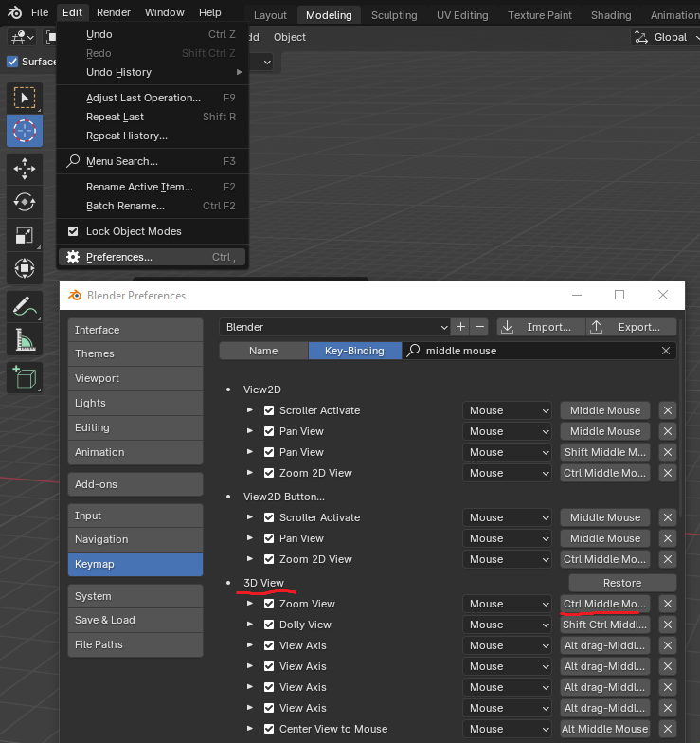Expand View2D Scroller Activate entry
Image resolution: width=700 pixels, height=743 pixels.
pos(250,409)
